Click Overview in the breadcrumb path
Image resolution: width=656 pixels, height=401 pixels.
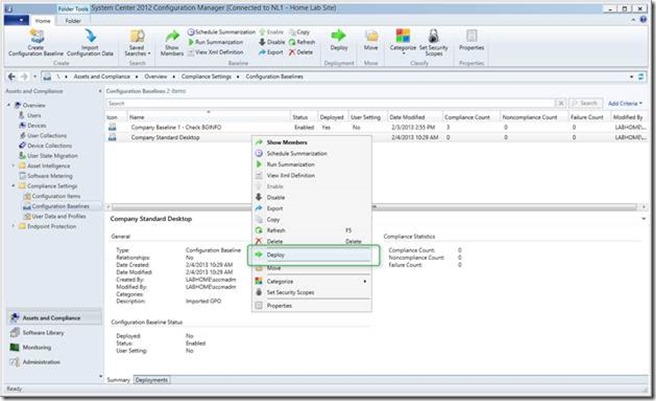156,77
